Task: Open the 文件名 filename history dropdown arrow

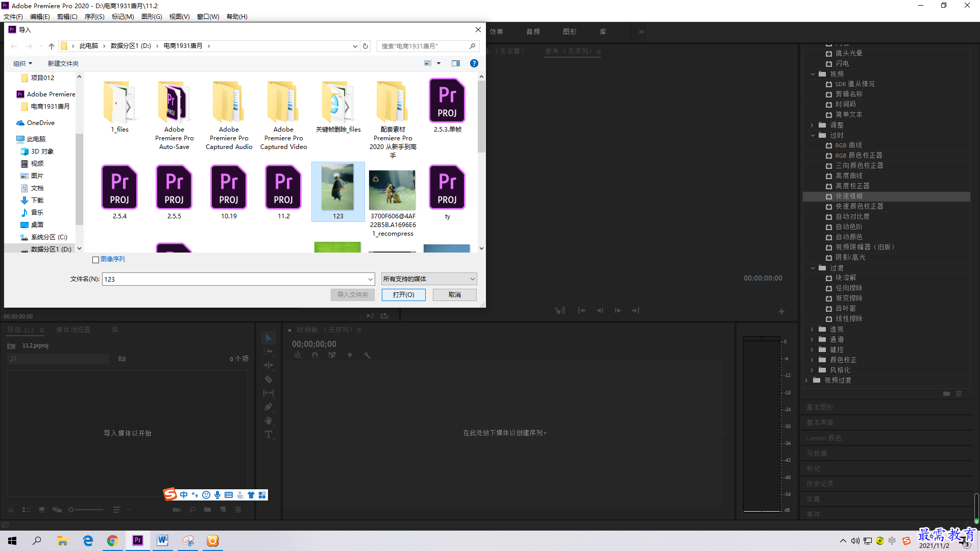Action: click(371, 279)
